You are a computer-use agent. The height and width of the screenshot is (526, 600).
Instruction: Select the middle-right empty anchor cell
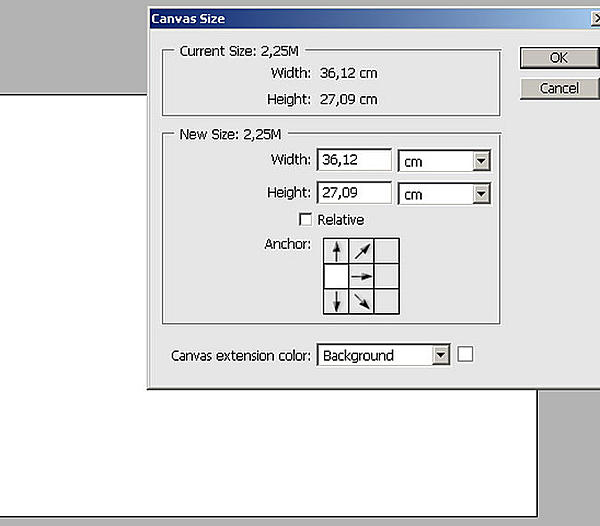point(386,276)
